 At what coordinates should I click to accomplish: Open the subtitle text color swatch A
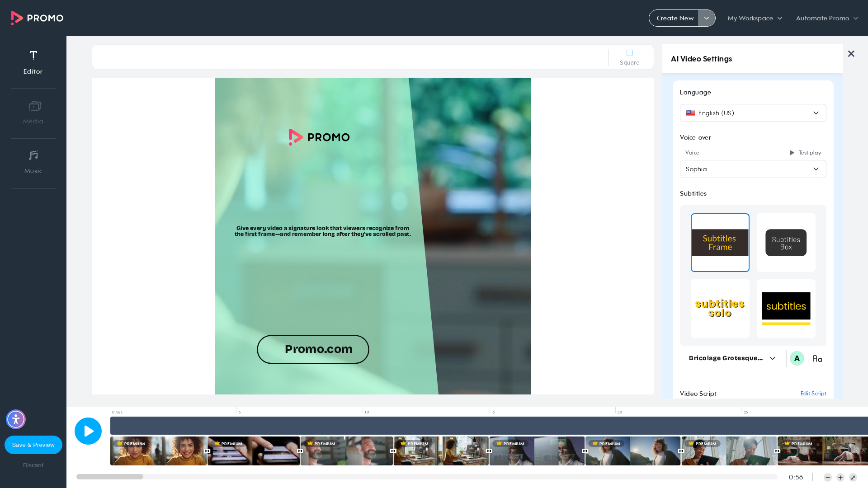tap(797, 358)
